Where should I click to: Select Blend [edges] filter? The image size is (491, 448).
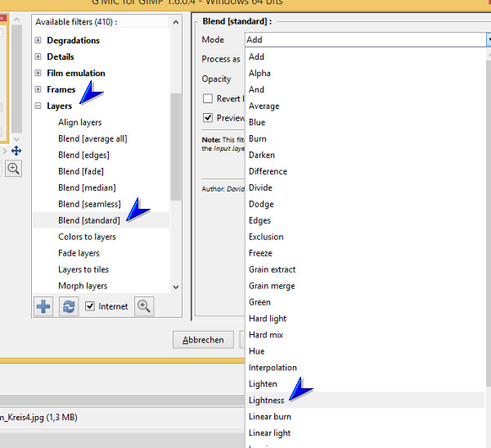click(83, 155)
